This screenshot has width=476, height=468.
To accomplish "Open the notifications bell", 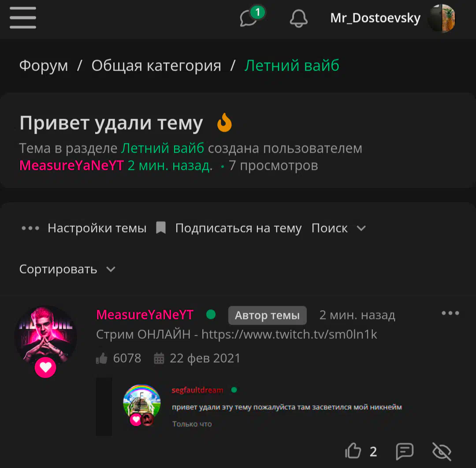I will coord(298,18).
